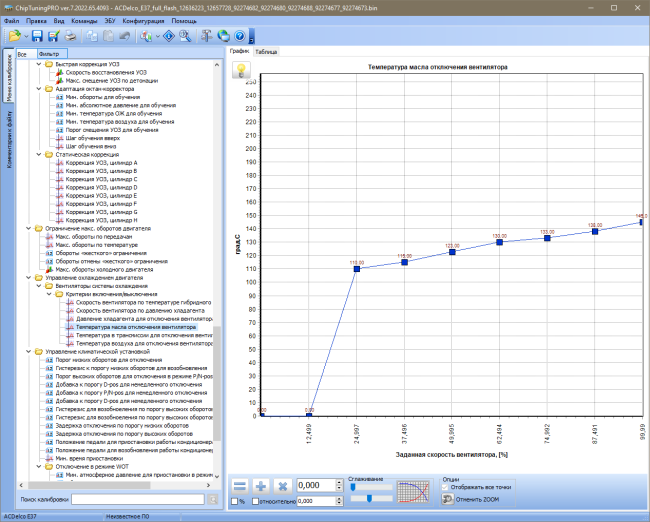The width and height of the screenshot is (650, 522).
Task: Click the smoothing curve preview image
Action: tap(413, 492)
